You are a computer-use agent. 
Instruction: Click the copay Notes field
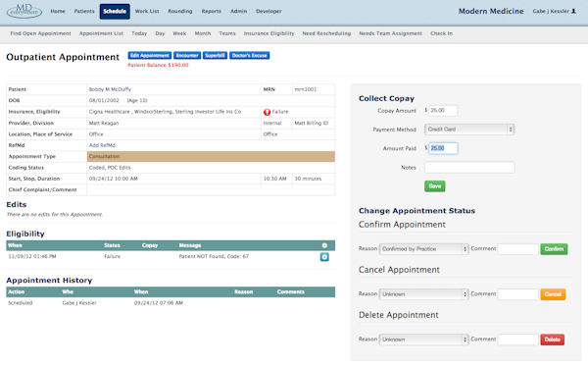pos(469,168)
